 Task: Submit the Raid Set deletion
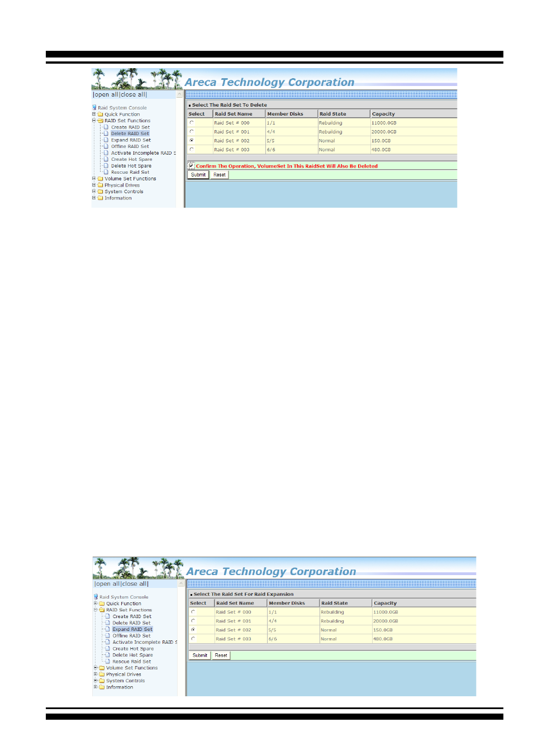[198, 175]
